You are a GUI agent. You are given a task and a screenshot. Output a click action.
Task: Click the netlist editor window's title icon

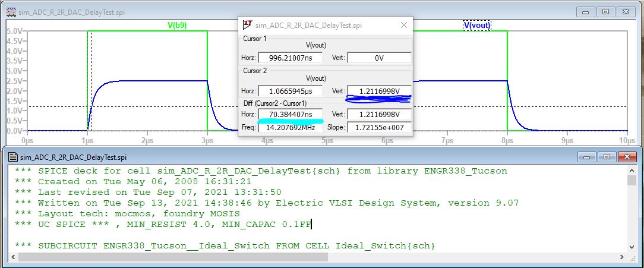click(x=12, y=157)
